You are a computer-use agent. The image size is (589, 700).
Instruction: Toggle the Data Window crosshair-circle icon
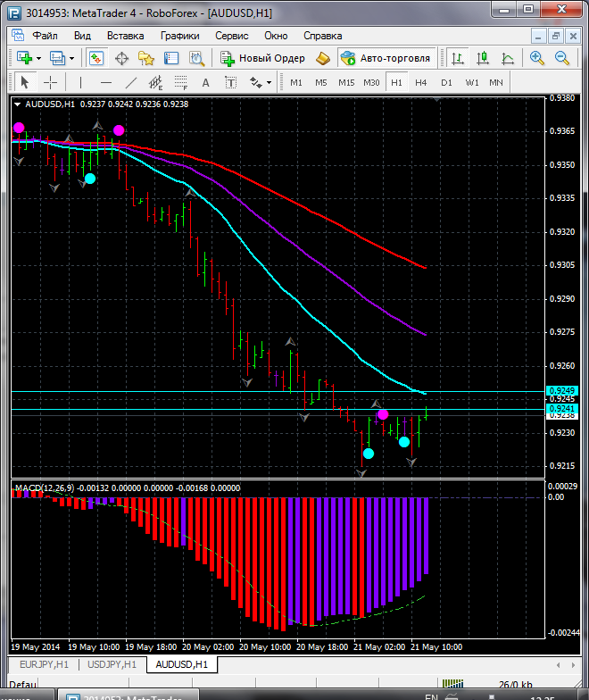tap(121, 58)
